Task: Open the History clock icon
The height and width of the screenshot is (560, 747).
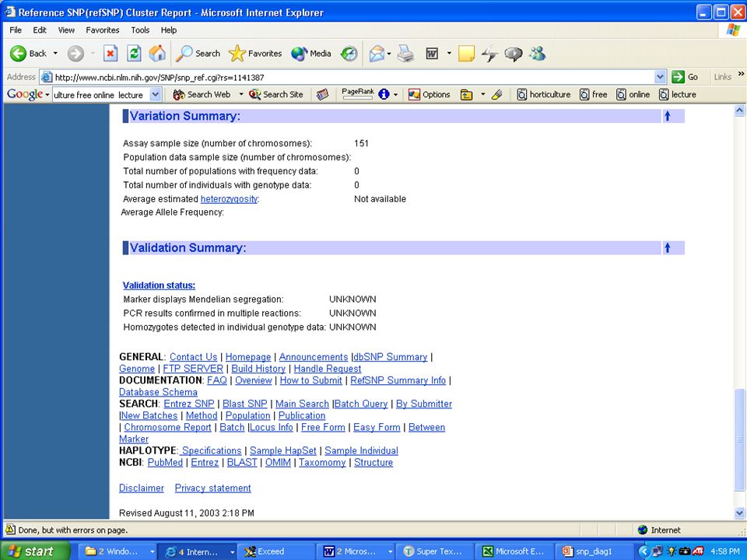Action: coord(349,54)
